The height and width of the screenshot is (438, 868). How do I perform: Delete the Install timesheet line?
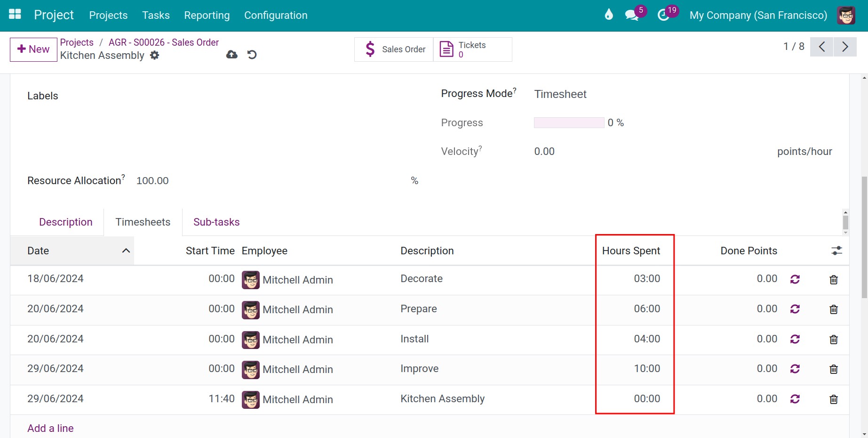tap(834, 340)
